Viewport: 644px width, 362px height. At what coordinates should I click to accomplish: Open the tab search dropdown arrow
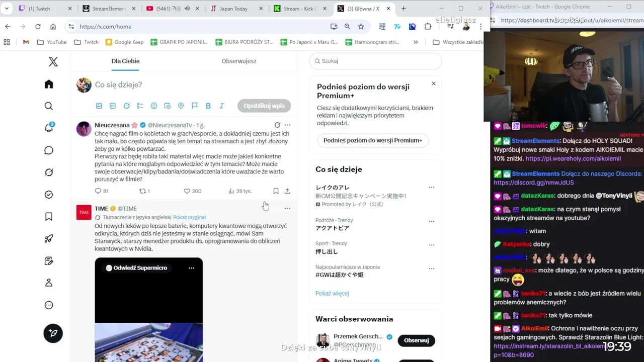[7, 9]
